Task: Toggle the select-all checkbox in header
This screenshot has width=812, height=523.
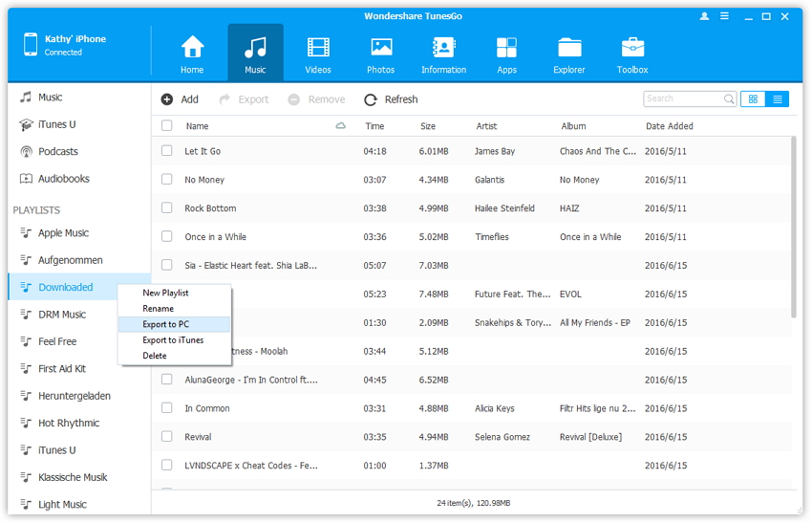Action: click(167, 126)
